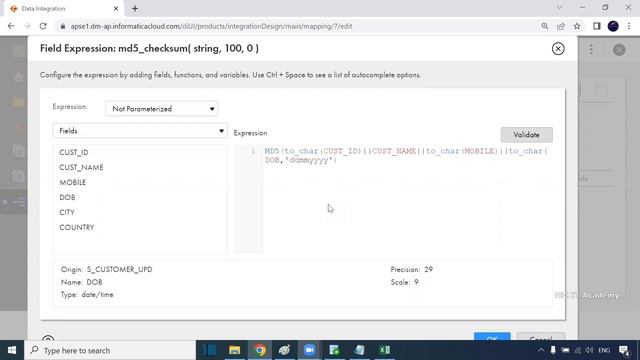The image size is (640, 360).
Task: Click the background Home sidebar icon
Action: [x=18, y=77]
